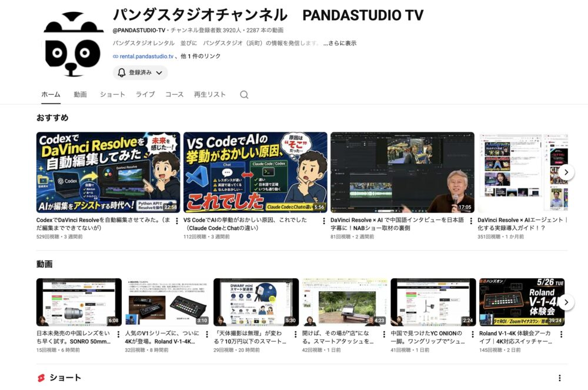
Task: Click title DaVinci Resolve × AIエージェント
Action: tap(522, 224)
